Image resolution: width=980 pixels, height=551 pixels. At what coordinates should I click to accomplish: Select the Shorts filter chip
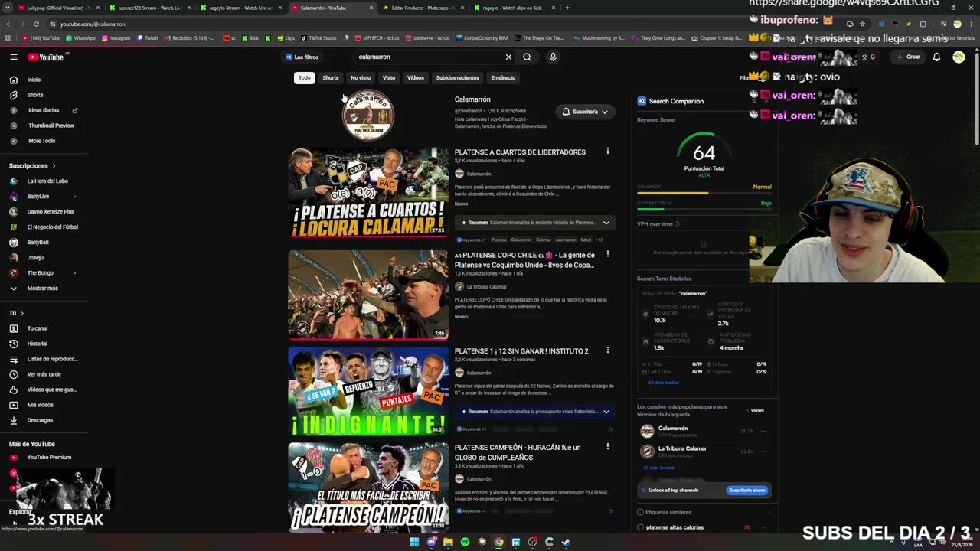[x=331, y=77]
